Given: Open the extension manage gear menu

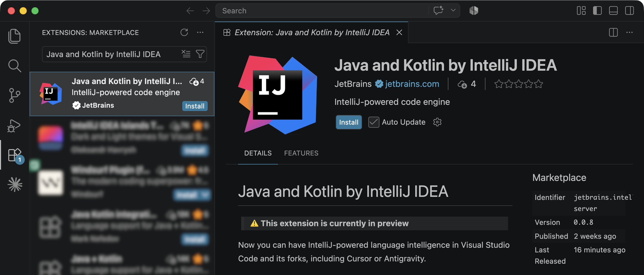Looking at the screenshot, I should 437,122.
